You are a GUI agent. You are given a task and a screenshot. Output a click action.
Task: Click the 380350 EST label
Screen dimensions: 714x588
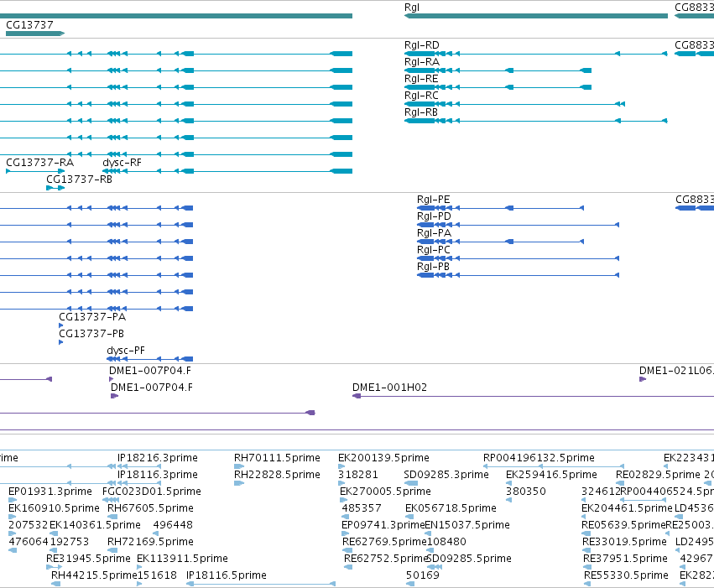pyautogui.click(x=526, y=492)
